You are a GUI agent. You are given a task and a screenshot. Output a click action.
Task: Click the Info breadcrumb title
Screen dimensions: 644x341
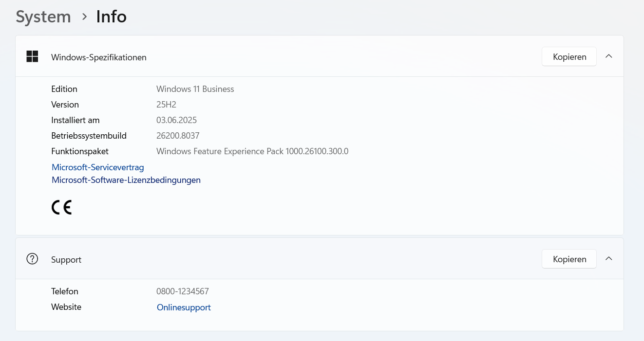(112, 17)
